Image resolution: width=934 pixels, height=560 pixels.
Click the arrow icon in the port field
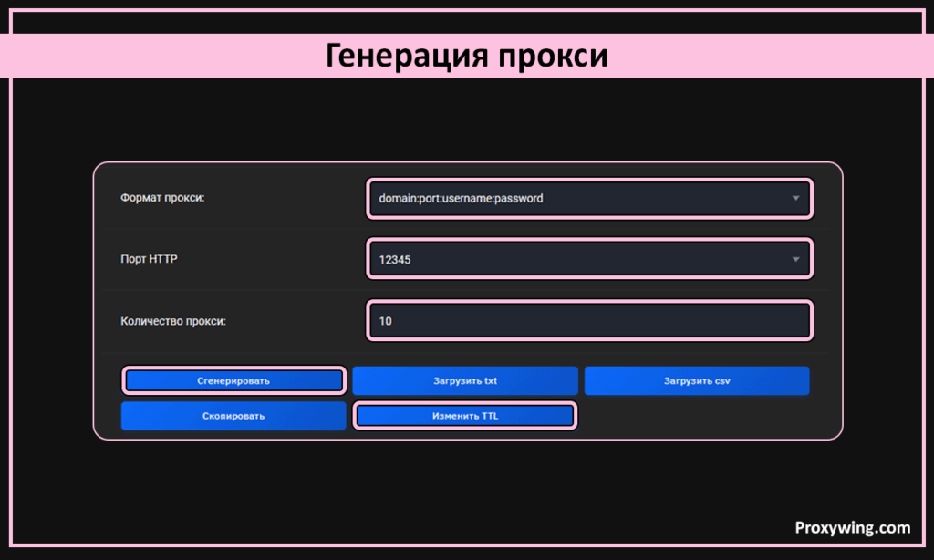[795, 259]
